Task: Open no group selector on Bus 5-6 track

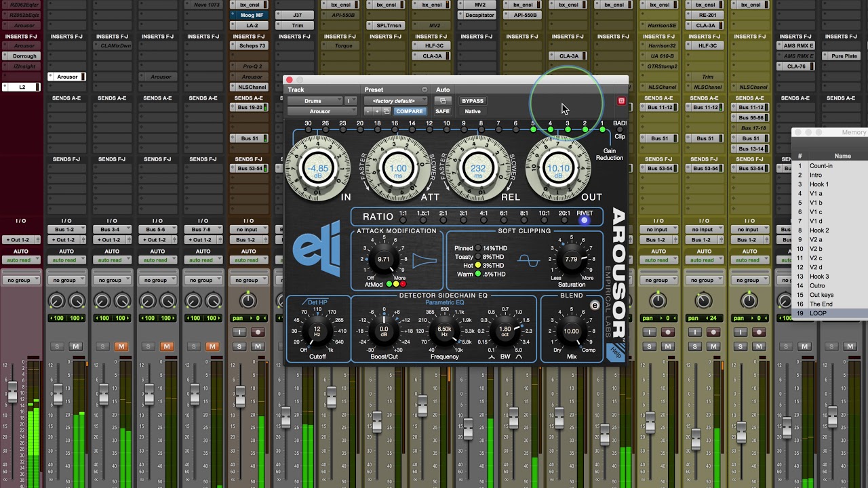Action: [x=157, y=280]
